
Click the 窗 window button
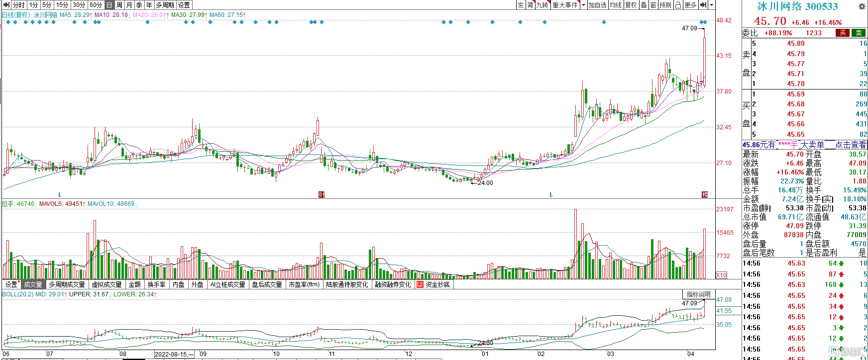(653, 5)
